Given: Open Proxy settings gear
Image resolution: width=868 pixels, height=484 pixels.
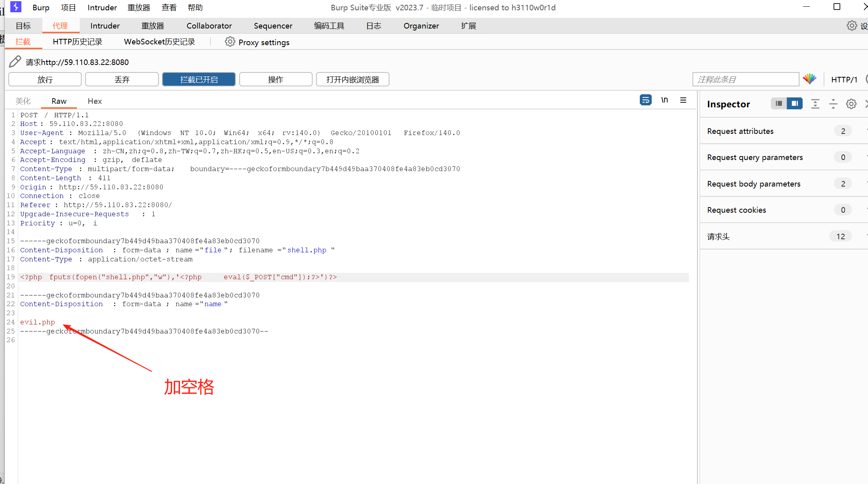Looking at the screenshot, I should (x=230, y=42).
